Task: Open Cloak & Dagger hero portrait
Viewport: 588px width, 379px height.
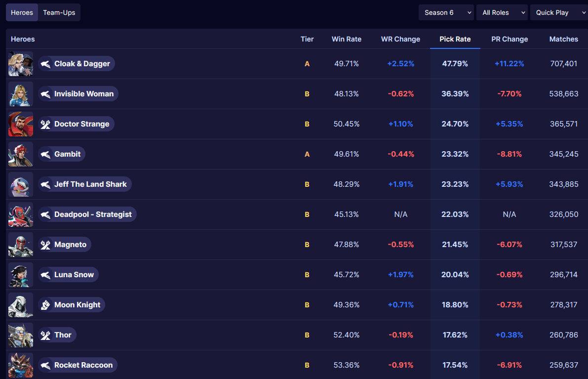Action: [x=21, y=64]
